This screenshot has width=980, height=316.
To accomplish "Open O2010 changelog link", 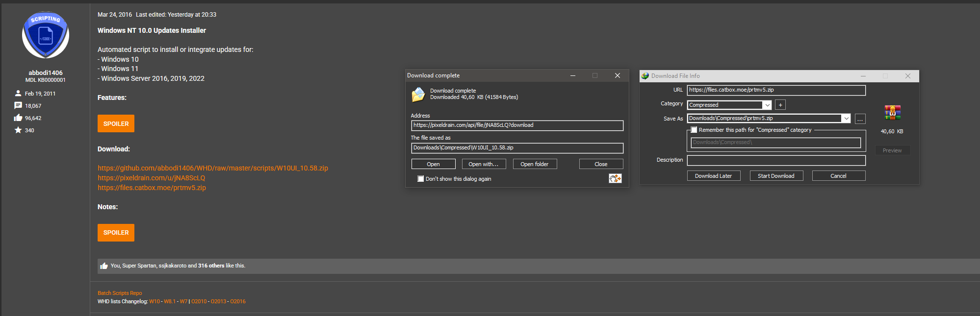I will click(199, 301).
